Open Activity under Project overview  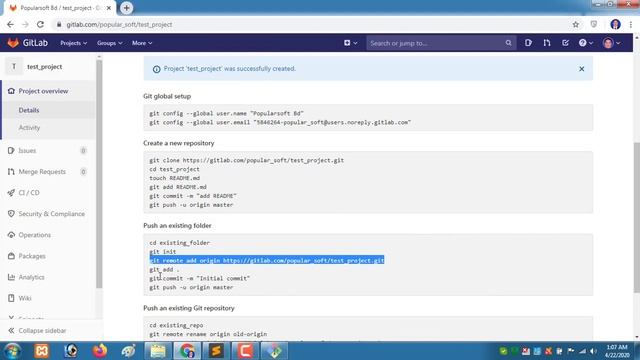coord(29,128)
